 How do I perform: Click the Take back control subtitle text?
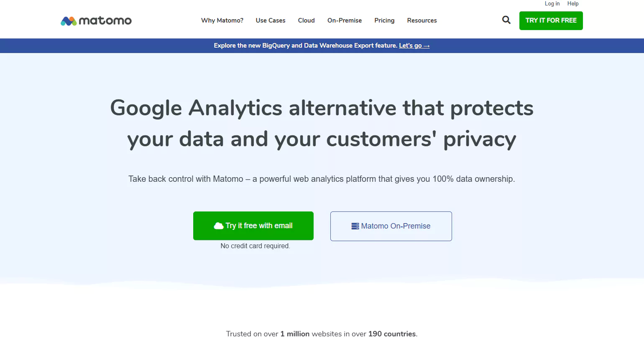point(322,179)
